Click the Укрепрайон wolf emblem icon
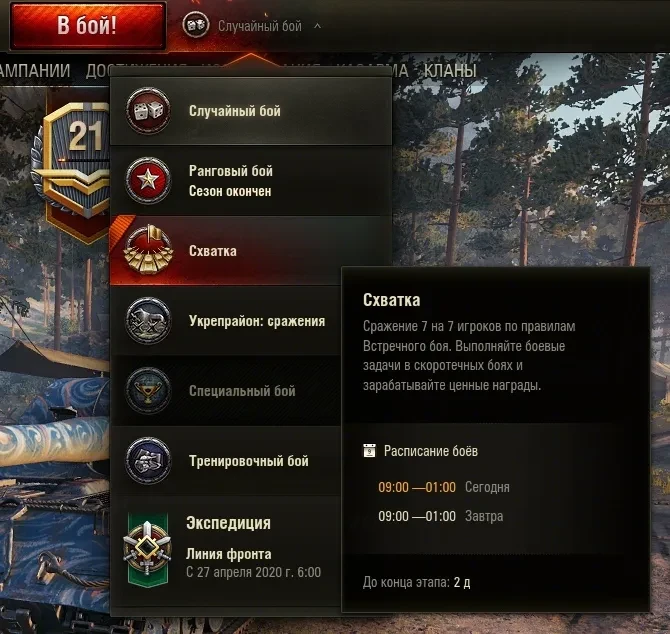 148,320
